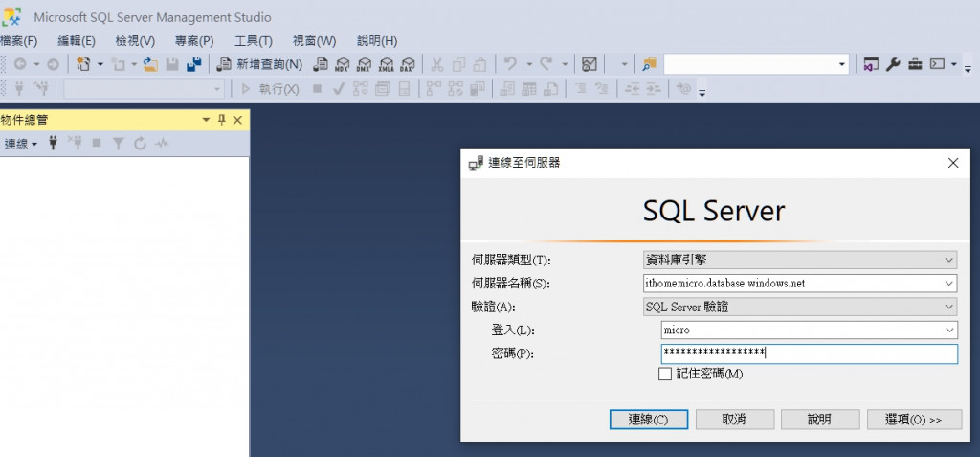Open the Properties wrench icon
Image resolution: width=980 pixels, height=457 pixels.
click(893, 64)
